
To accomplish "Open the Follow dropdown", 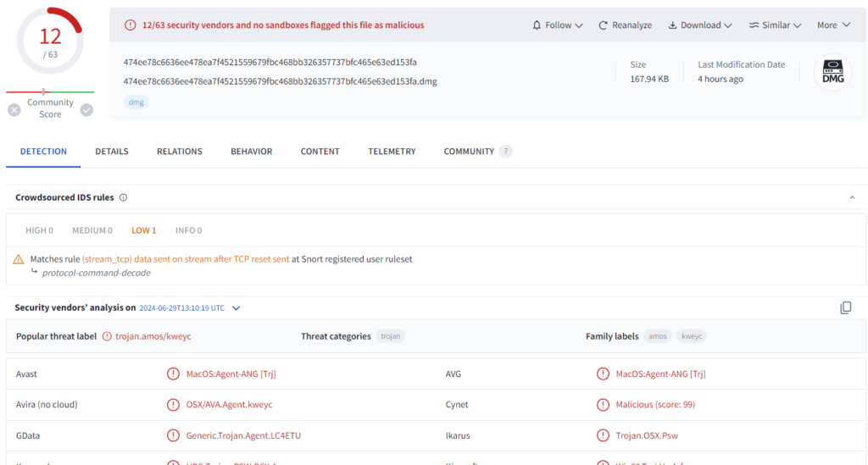I will pos(557,25).
